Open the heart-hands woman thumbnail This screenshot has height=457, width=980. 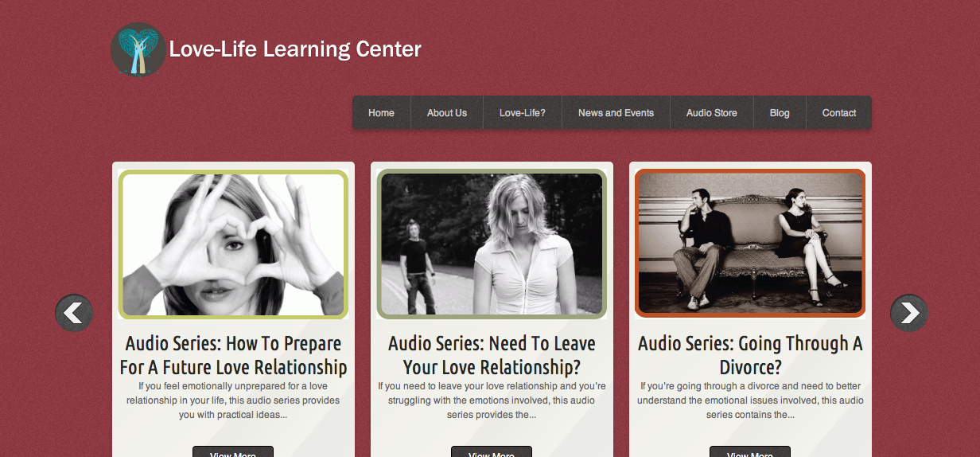233,244
